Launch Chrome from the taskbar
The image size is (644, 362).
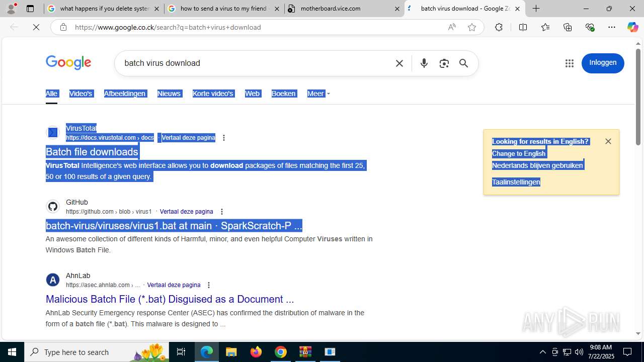(x=281, y=352)
